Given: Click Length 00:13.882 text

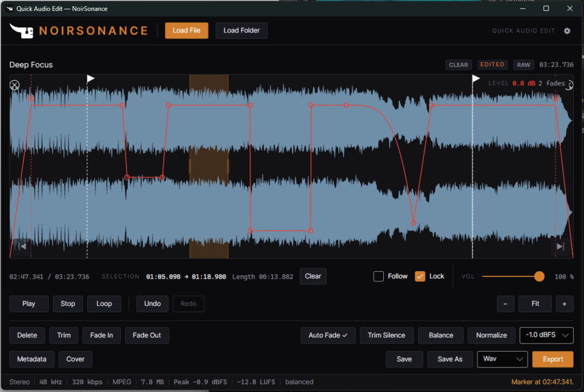Looking at the screenshot, I should (262, 277).
